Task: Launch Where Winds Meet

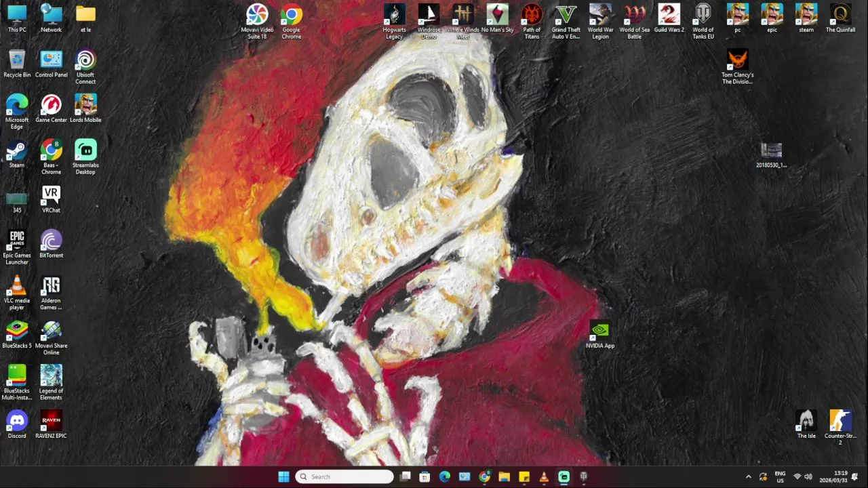Action: coord(463,22)
